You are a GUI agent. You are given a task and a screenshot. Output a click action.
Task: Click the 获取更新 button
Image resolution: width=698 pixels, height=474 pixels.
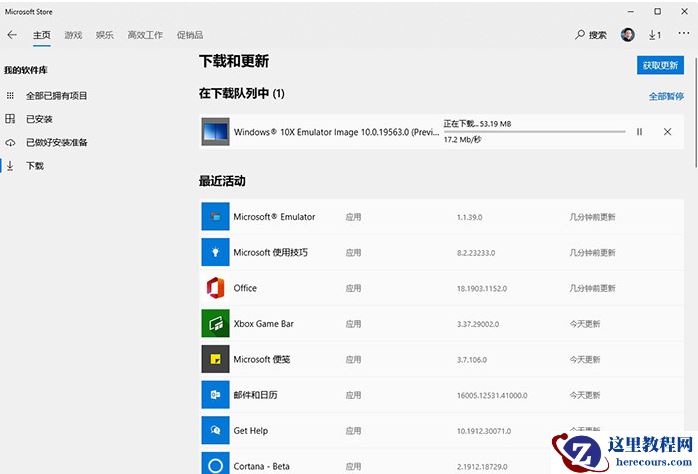[x=660, y=65]
